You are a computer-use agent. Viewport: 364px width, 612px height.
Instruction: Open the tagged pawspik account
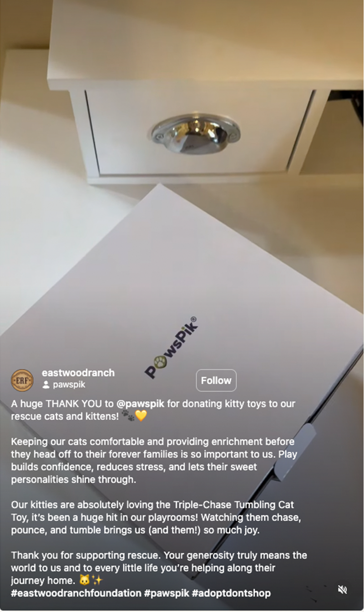coord(69,385)
